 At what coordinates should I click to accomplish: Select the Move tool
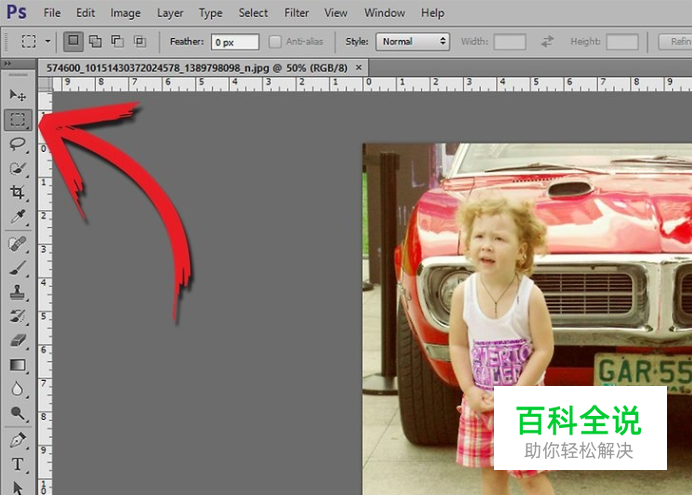tap(18, 95)
